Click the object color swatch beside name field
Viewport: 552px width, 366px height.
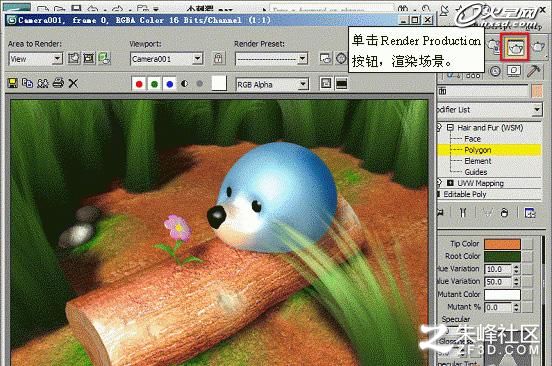[537, 91]
